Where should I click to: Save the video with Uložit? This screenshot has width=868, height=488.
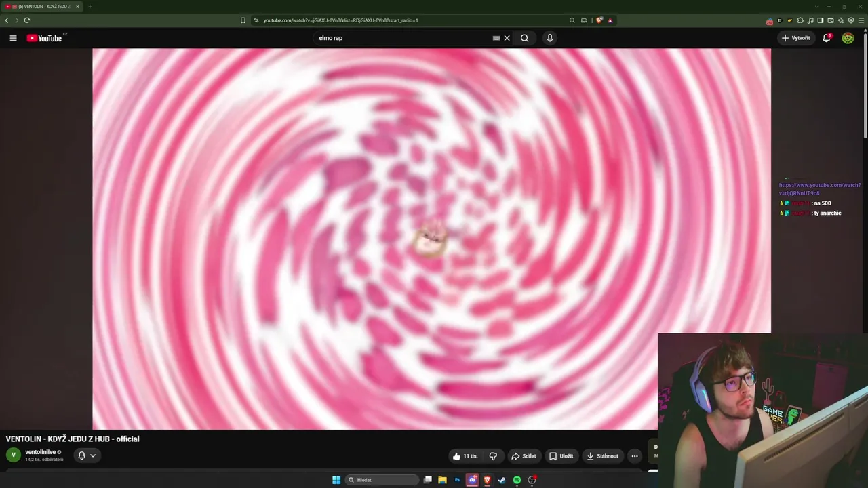pyautogui.click(x=561, y=456)
